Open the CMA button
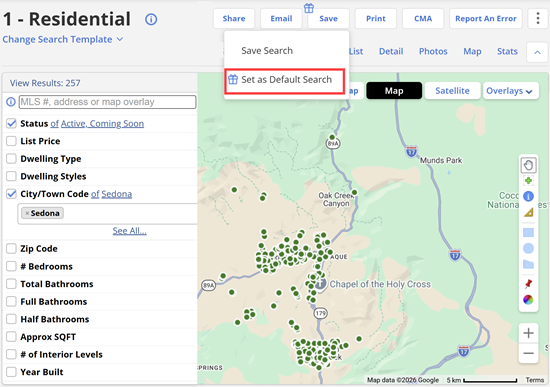 click(x=423, y=19)
